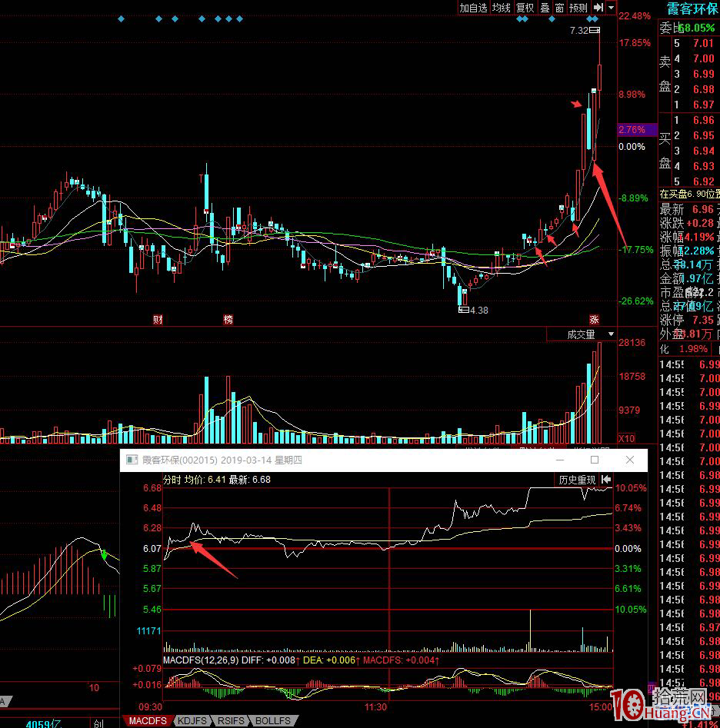Click the 涨停 7.35 limit-up price
The width and height of the screenshot is (720, 728).
703,320
